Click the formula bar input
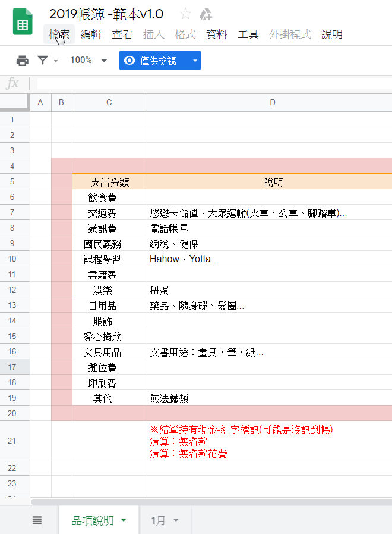Screen dimensions: 392x534 point(214,83)
